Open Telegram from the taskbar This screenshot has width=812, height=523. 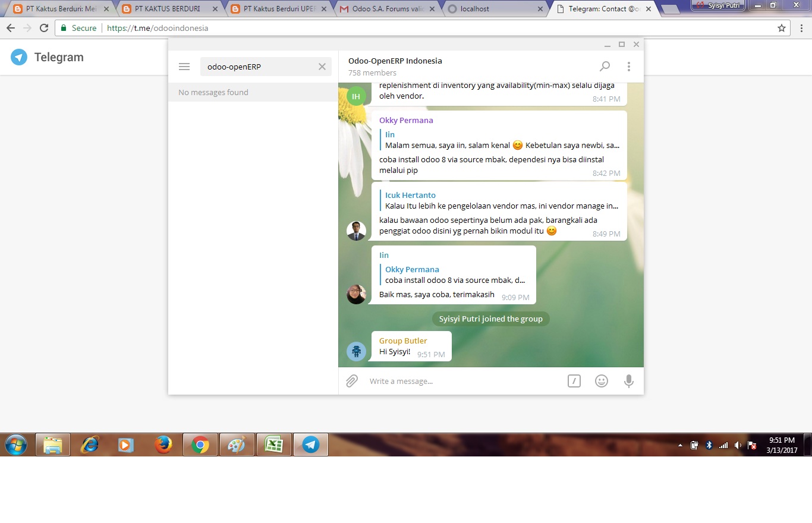(310, 445)
